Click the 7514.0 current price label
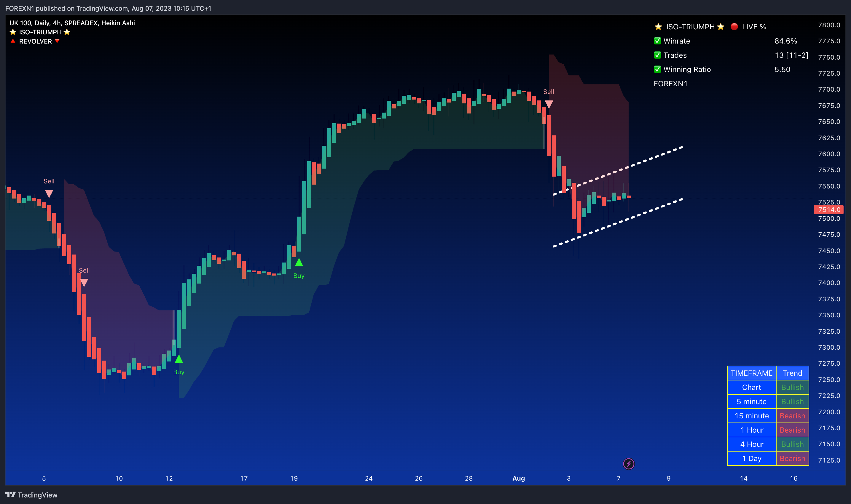This screenshot has height=504, width=851. [x=828, y=209]
